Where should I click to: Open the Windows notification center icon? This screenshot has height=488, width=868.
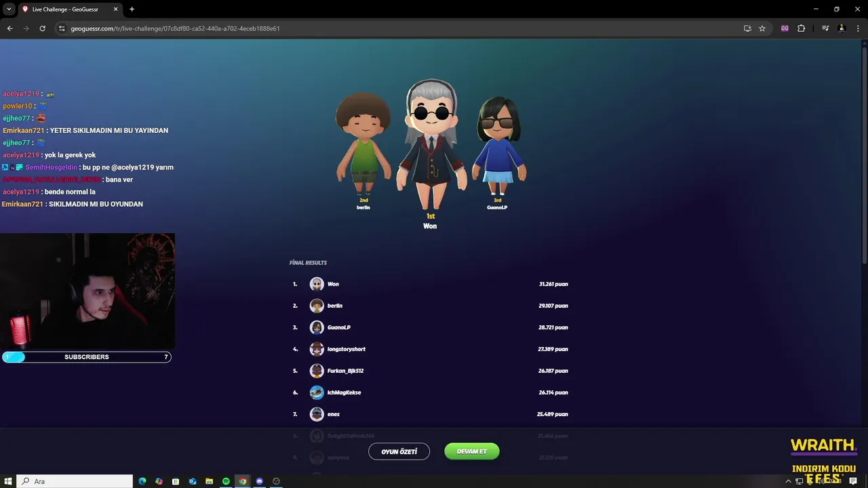853,481
